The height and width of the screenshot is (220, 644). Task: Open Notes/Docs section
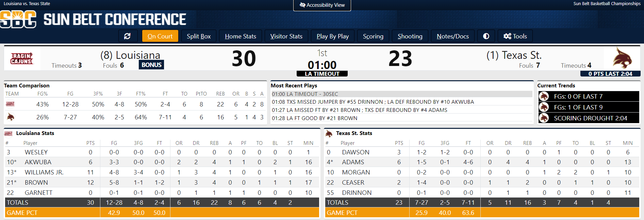coord(452,36)
